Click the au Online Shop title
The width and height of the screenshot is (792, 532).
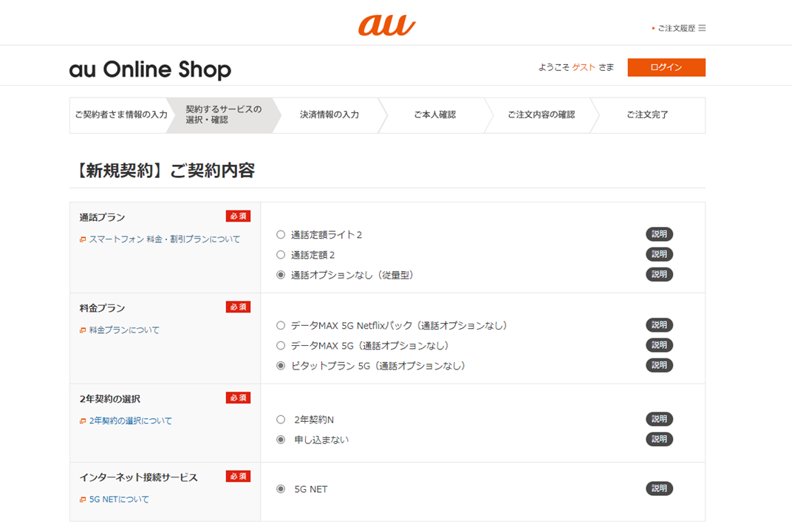pos(150,69)
